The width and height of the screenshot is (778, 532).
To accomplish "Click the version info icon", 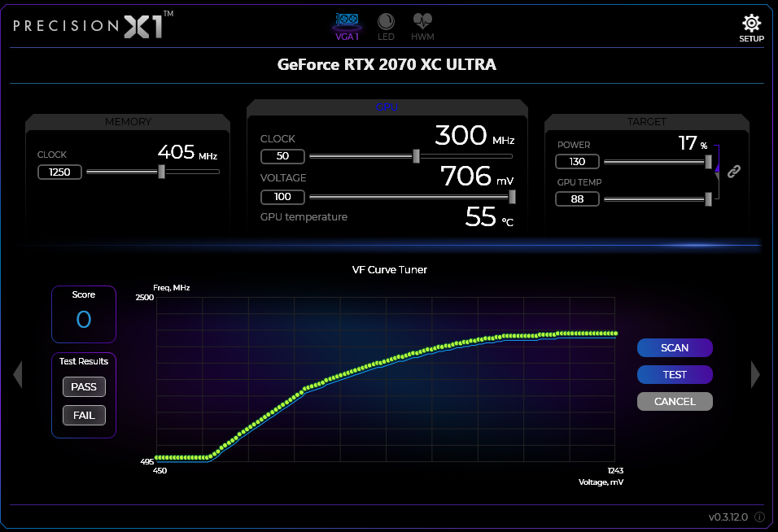I will coord(759,517).
